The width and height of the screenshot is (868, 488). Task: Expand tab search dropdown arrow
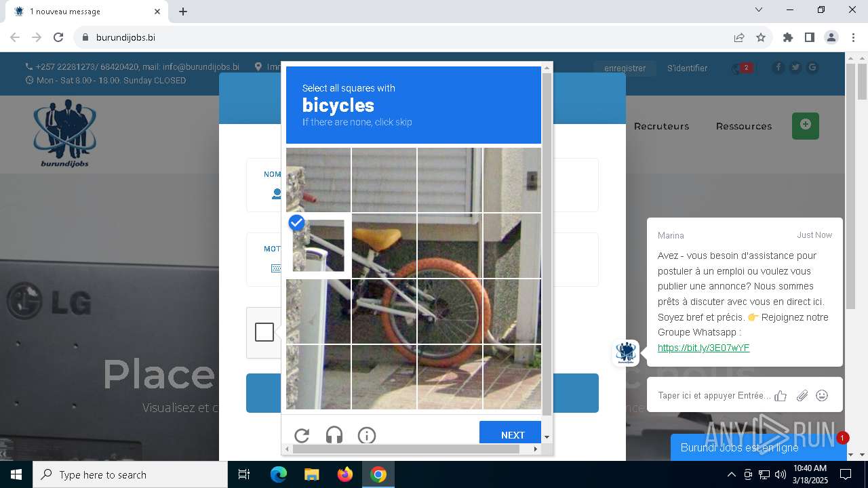point(759,9)
